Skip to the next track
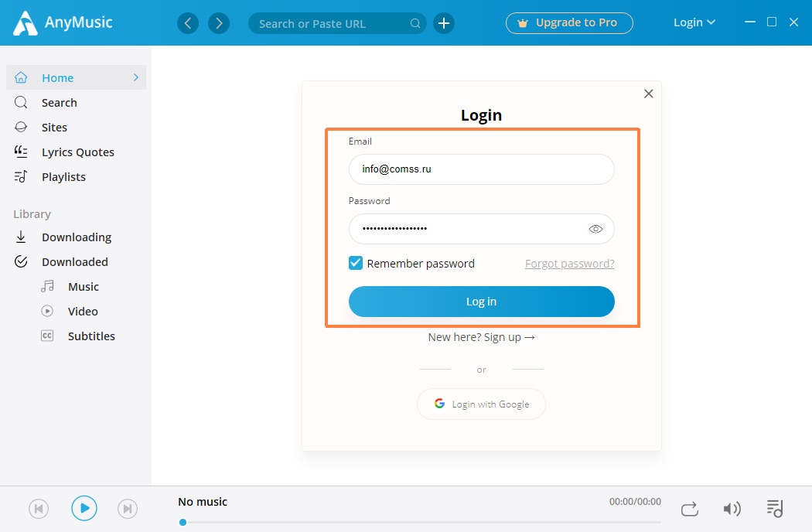Screen dimensions: 812x532 tap(128, 509)
